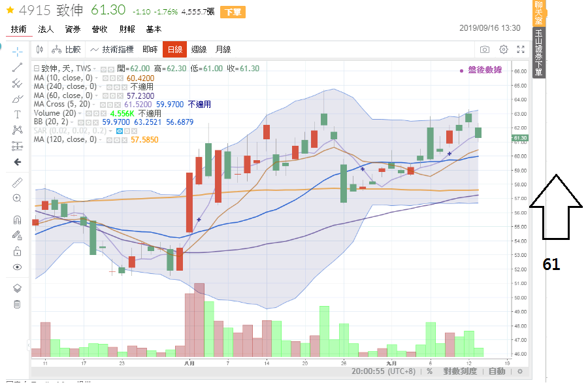Open the 法人 tab
The height and width of the screenshot is (389, 588).
click(x=46, y=29)
